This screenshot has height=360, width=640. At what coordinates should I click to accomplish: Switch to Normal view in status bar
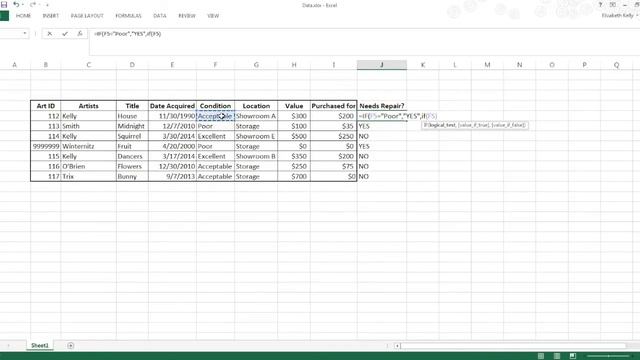pos(541,356)
